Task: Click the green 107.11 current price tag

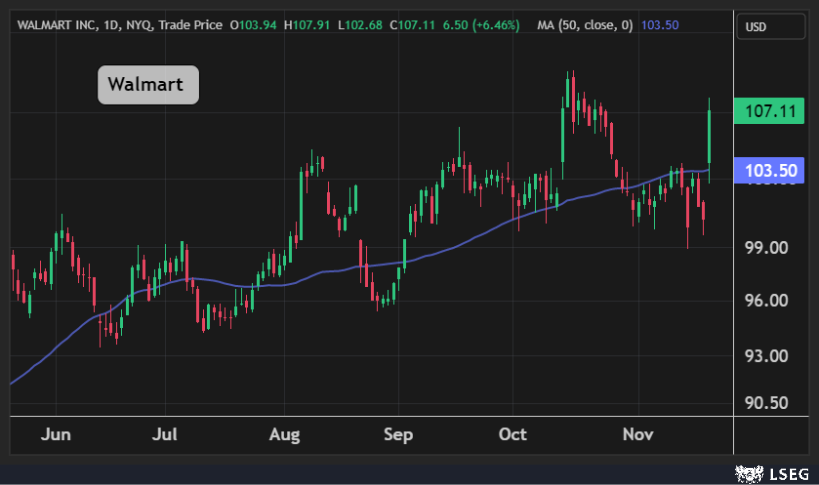Action: click(769, 112)
